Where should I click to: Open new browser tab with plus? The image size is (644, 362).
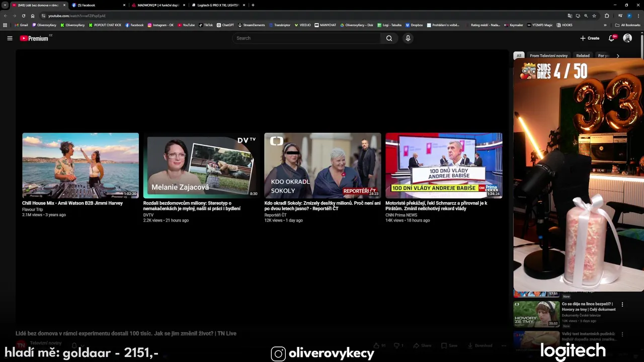(253, 5)
